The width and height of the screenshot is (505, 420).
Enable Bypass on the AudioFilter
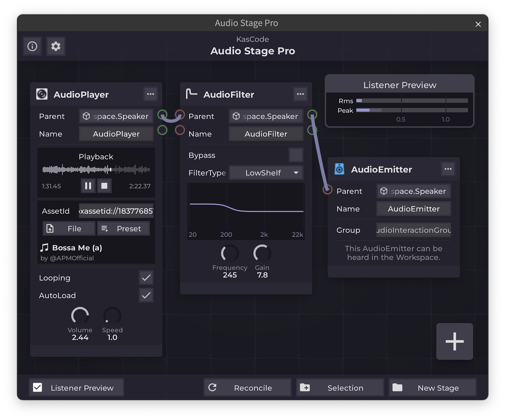click(x=296, y=155)
